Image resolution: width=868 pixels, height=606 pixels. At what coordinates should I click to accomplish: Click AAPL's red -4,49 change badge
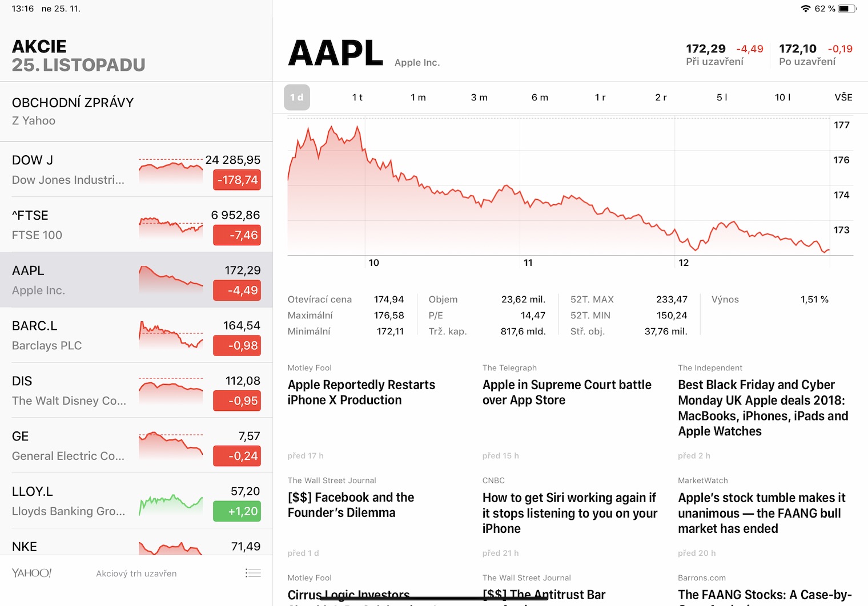coord(236,290)
